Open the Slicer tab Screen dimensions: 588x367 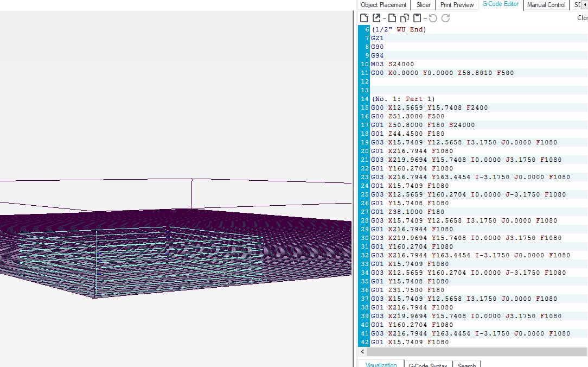click(x=424, y=5)
